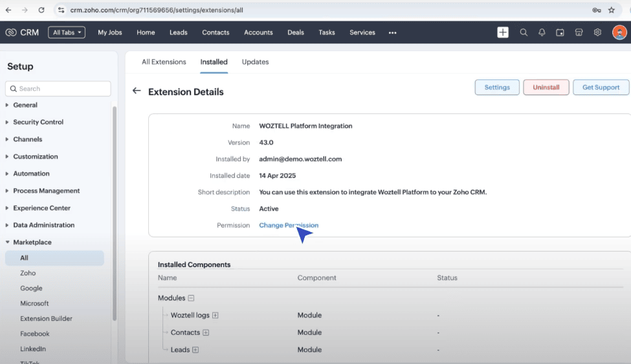Select Microsoft under Marketplace

pyautogui.click(x=34, y=303)
